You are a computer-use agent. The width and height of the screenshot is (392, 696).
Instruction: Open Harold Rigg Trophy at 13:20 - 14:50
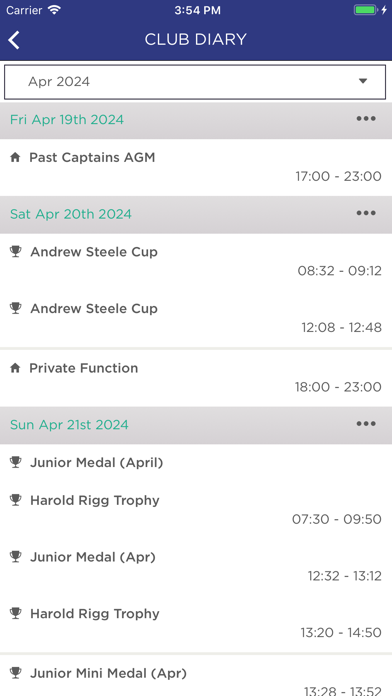click(x=196, y=623)
